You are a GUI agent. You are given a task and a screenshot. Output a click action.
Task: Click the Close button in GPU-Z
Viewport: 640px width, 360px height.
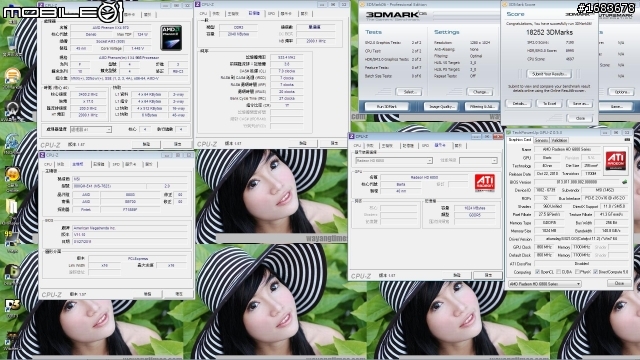pos(619,283)
